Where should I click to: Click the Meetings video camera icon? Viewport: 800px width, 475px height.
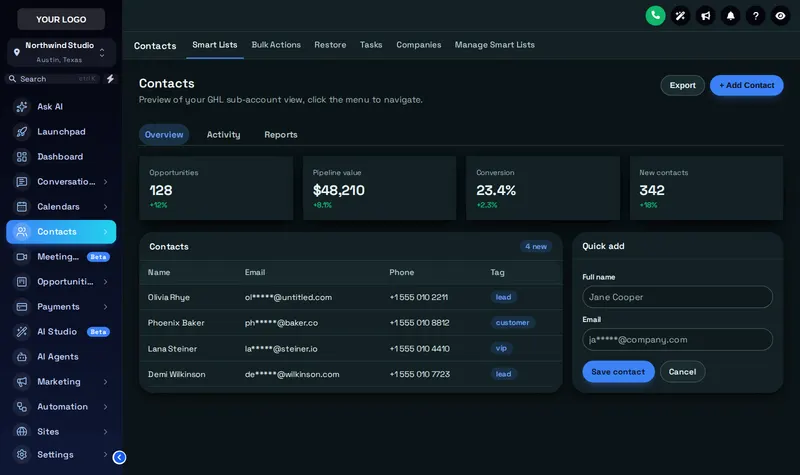[21, 257]
